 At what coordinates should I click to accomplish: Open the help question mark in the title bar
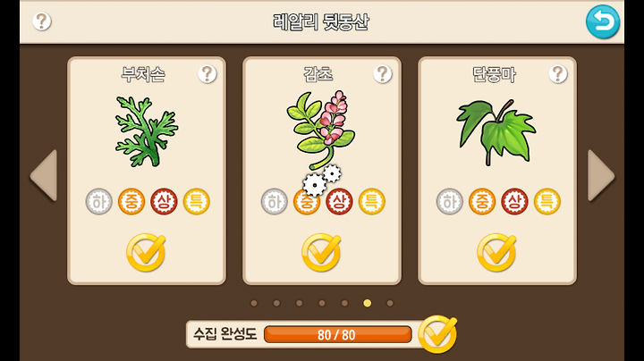click(x=42, y=21)
